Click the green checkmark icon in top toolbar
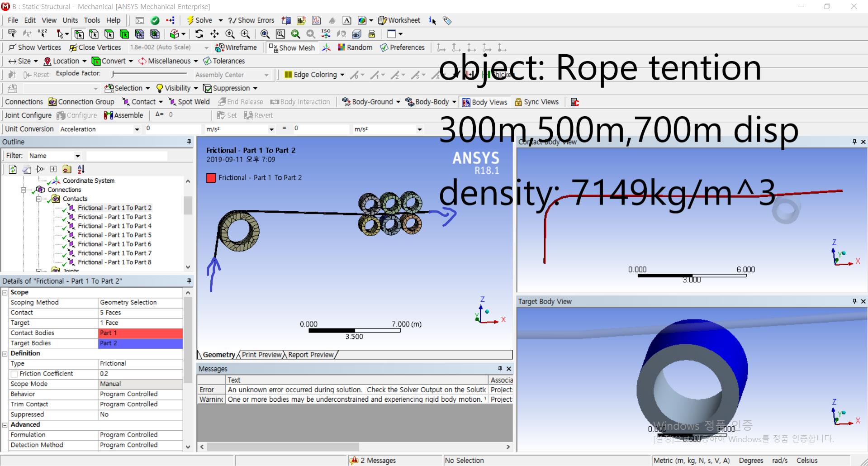Image resolution: width=868 pixels, height=466 pixels. (155, 20)
